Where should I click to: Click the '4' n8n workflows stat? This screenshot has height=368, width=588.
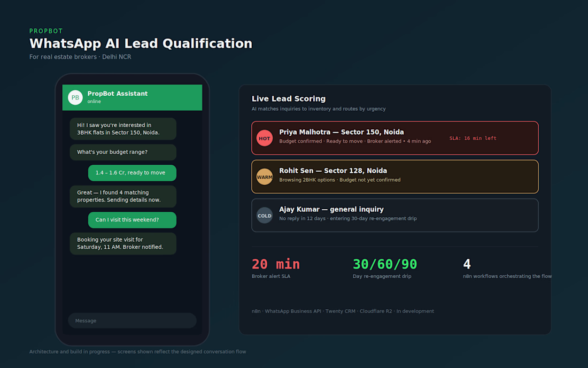point(467,264)
